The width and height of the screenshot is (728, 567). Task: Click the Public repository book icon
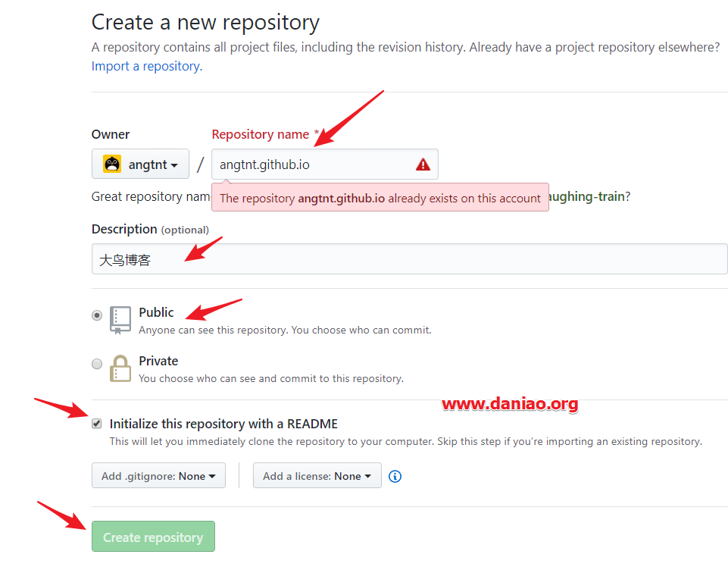coord(120,320)
